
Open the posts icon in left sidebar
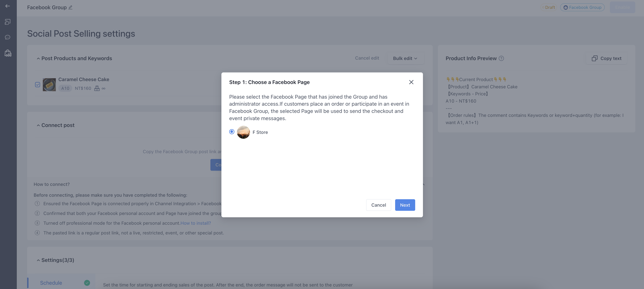pyautogui.click(x=8, y=22)
